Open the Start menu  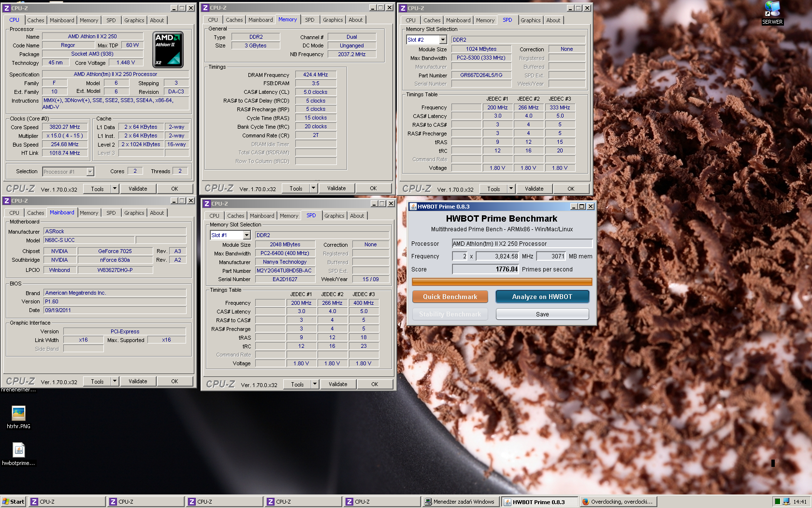[13, 502]
